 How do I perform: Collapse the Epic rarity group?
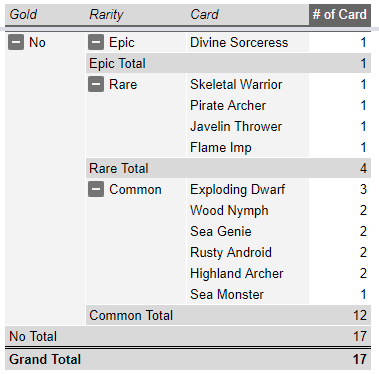tap(96, 42)
